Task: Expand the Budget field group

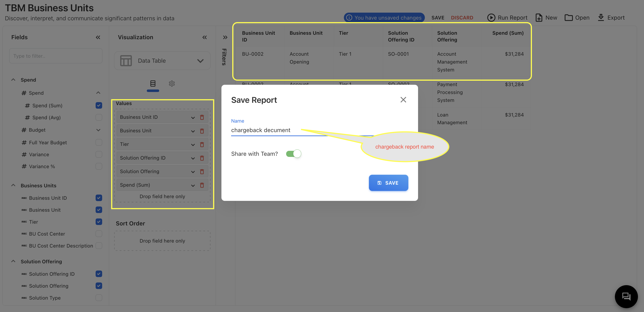Action: 98,130
